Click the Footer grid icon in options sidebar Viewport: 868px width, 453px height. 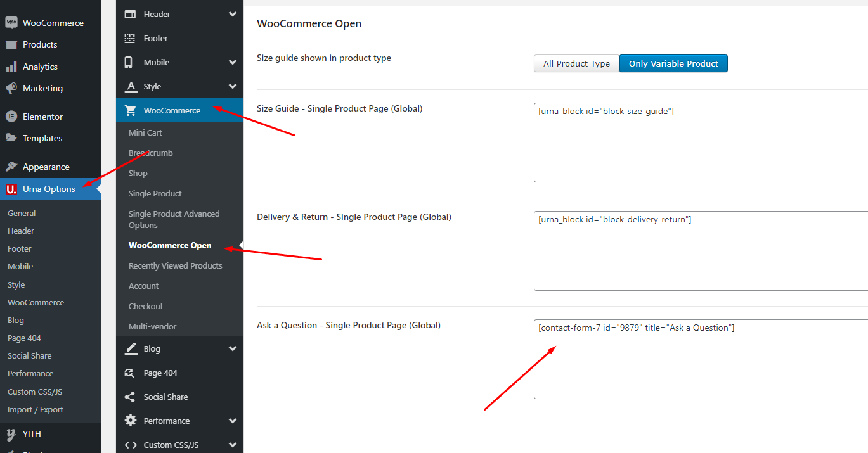(x=130, y=38)
